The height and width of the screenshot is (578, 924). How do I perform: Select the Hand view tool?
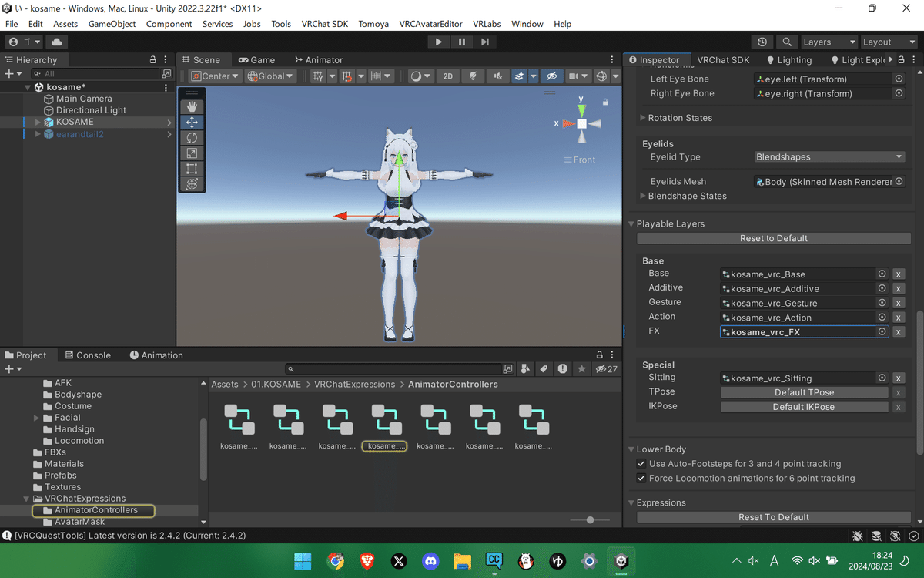tap(192, 106)
